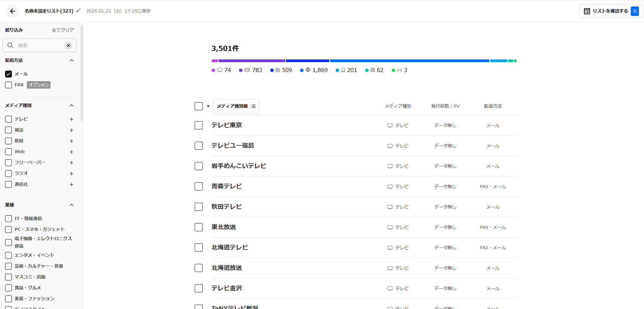644x309 pixels.
Task: Expand 雑誌 subcategories with plus
Action: coord(72,130)
